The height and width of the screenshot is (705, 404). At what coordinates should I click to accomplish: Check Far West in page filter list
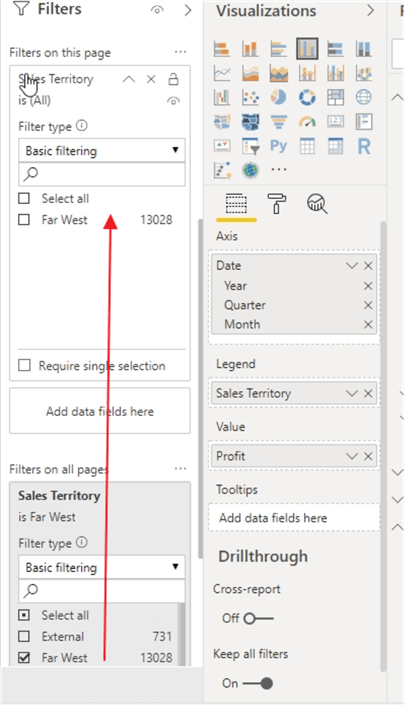point(24,220)
